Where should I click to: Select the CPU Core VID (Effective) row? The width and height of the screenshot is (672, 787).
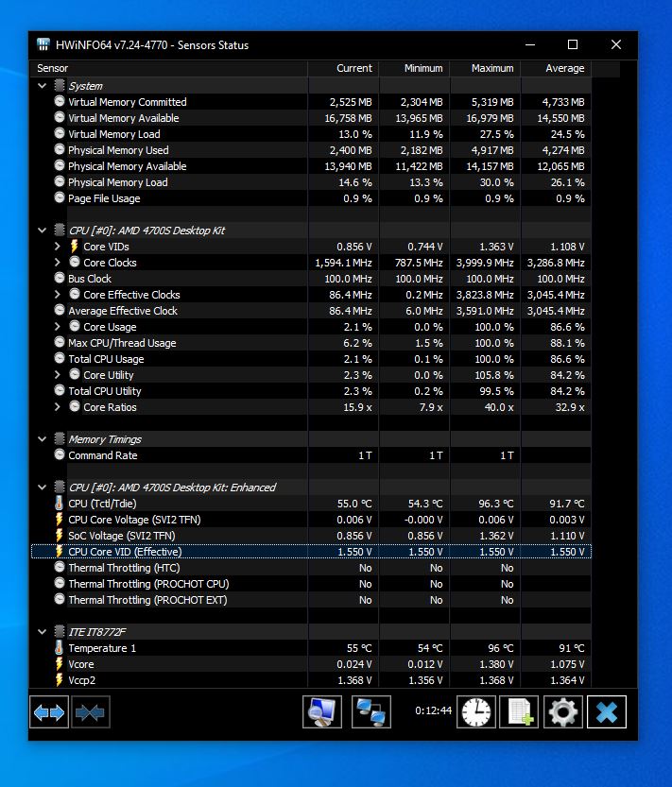[x=311, y=552]
